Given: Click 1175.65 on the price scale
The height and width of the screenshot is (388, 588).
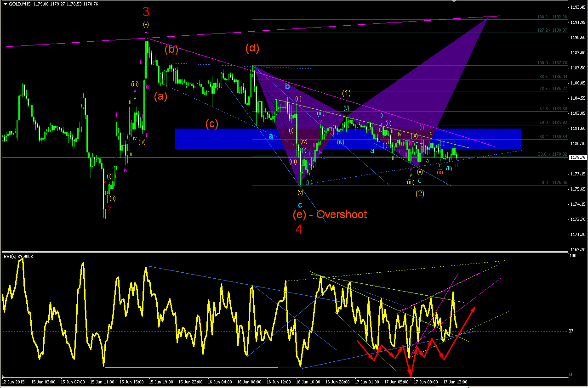Looking at the screenshot, I should pyautogui.click(x=578, y=189).
